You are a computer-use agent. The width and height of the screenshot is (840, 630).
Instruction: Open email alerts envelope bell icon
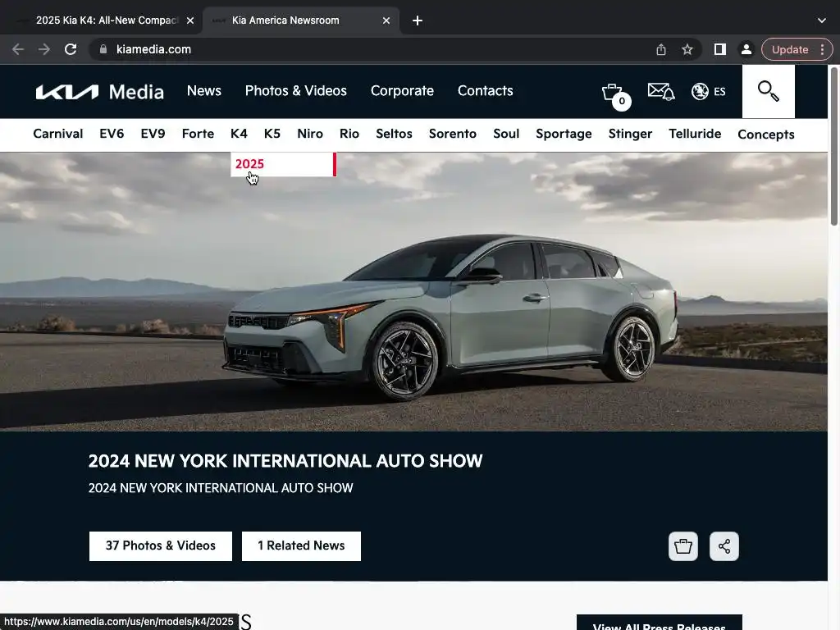pos(661,92)
